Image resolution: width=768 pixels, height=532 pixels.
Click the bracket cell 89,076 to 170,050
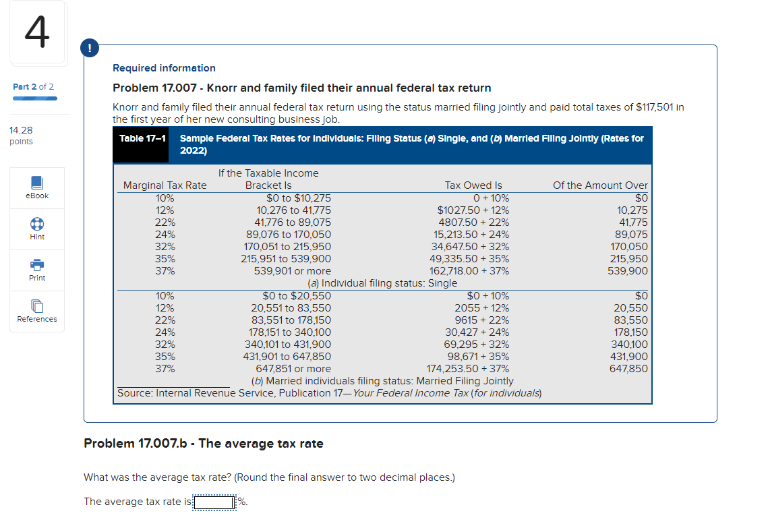pyautogui.click(x=289, y=235)
